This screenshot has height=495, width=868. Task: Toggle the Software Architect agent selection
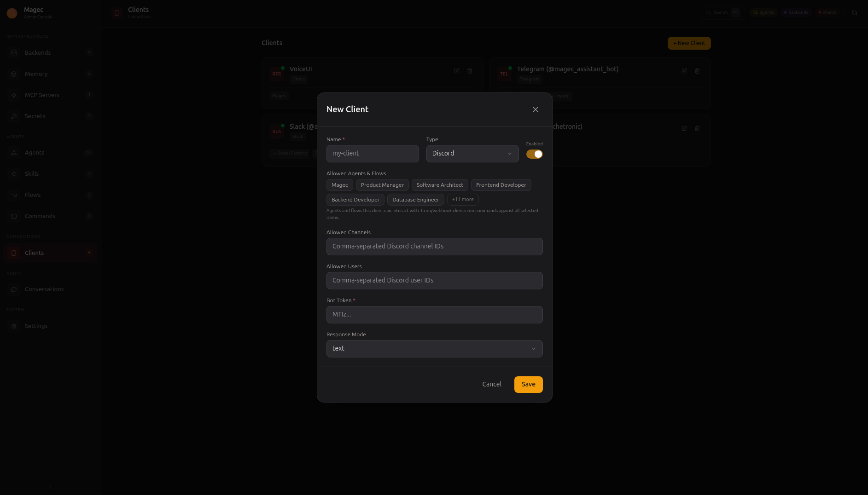440,185
